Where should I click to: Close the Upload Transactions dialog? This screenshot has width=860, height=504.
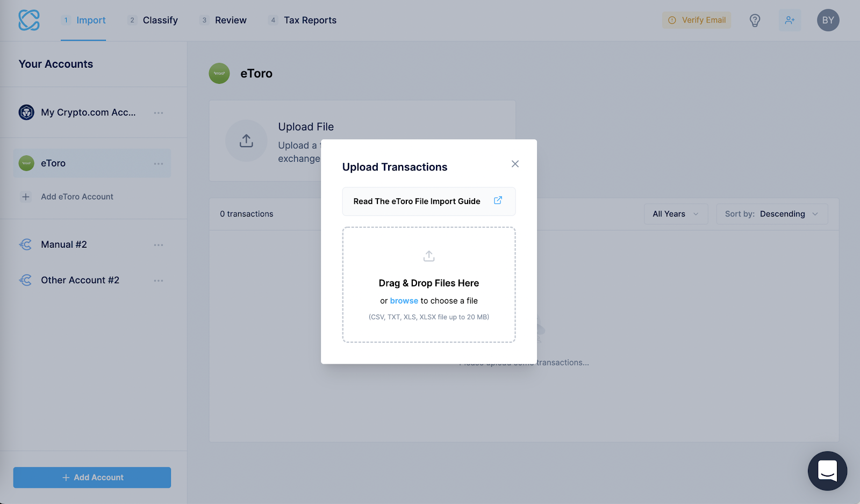click(515, 164)
